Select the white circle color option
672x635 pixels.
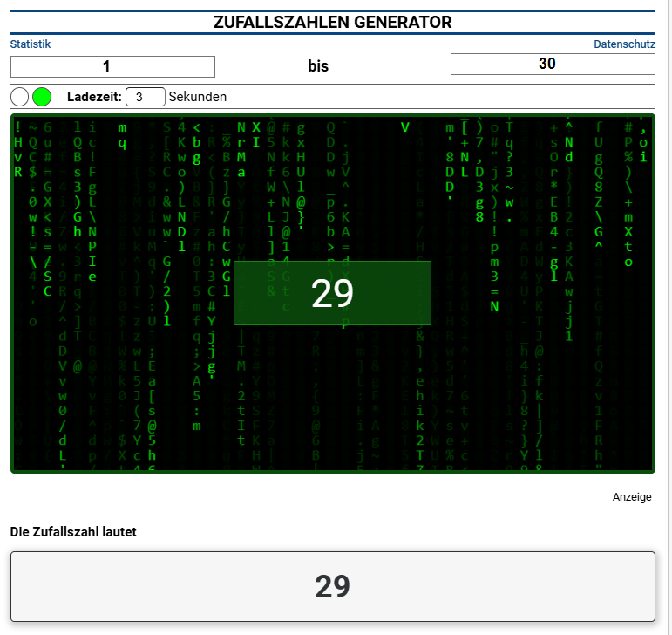19,97
